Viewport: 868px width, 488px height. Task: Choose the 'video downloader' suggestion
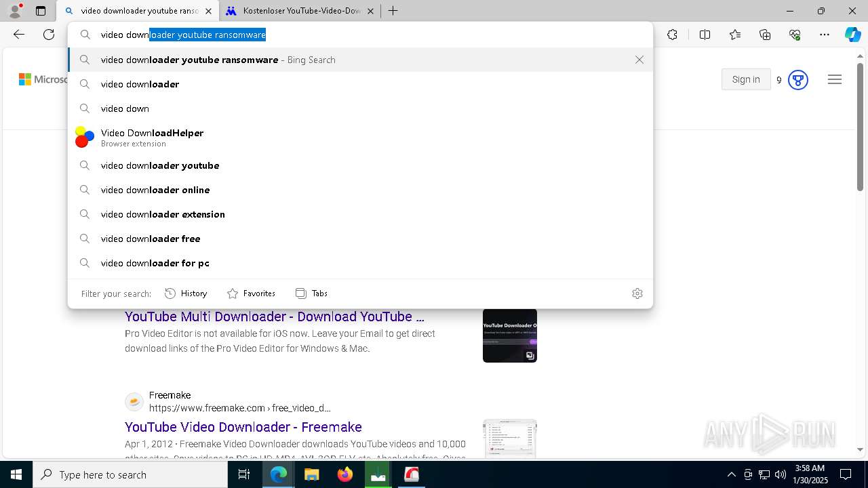coord(360,84)
